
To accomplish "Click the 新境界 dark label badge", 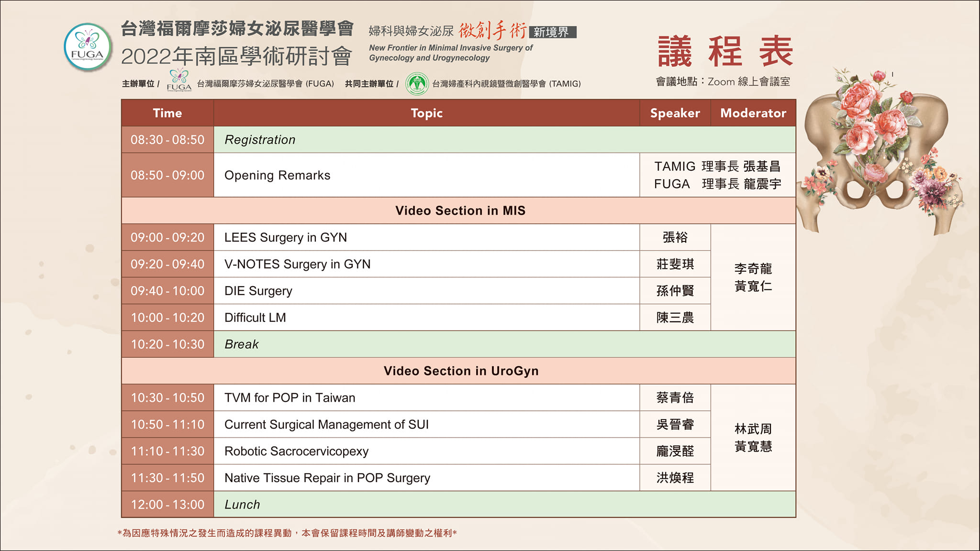I will pyautogui.click(x=552, y=32).
